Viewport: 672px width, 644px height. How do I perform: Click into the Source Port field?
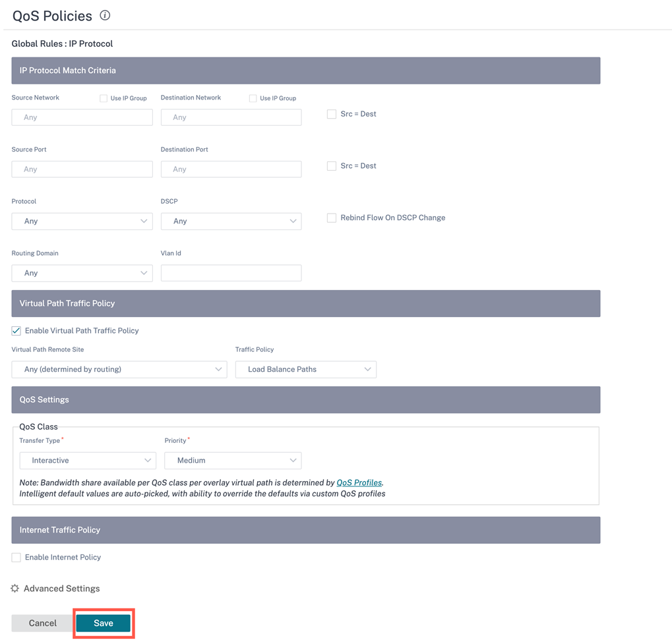point(82,169)
